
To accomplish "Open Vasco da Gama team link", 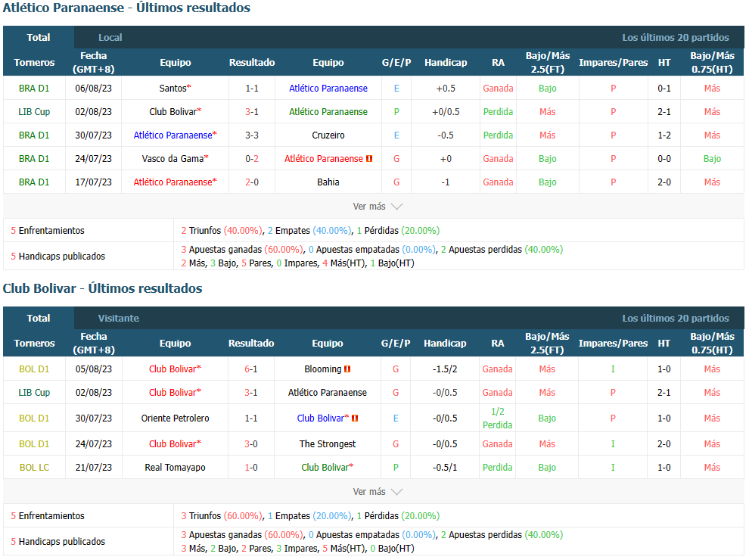I will click(x=173, y=159).
